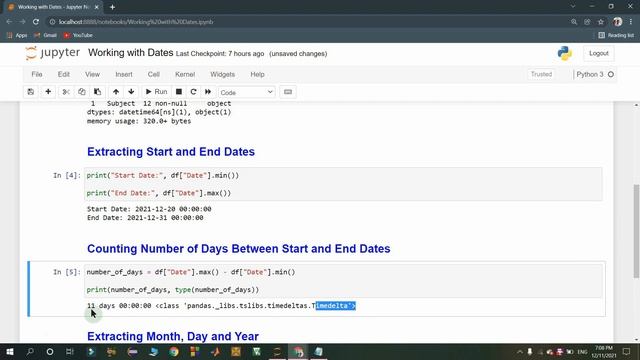Open a new browser tab
The height and width of the screenshot is (360, 640).
click(112, 7)
